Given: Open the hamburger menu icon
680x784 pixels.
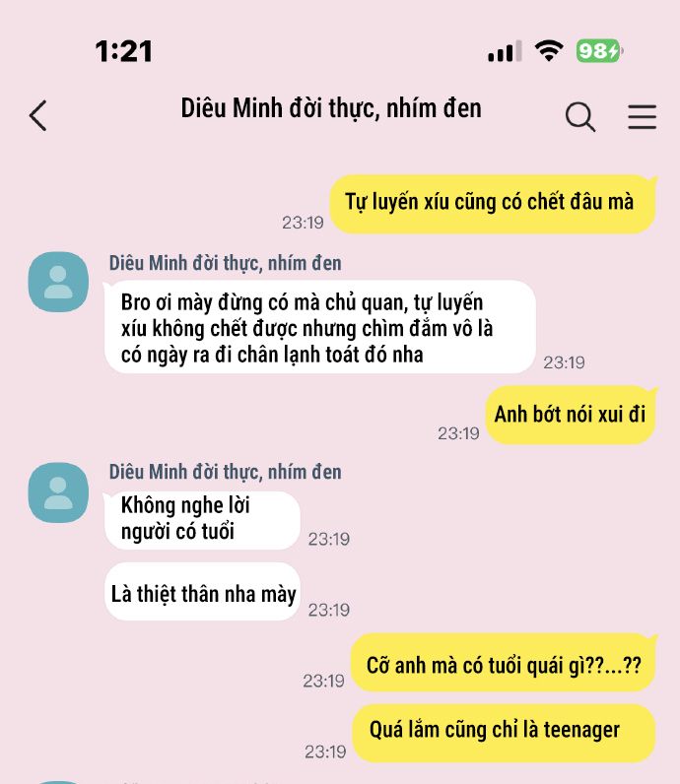Looking at the screenshot, I should 642,117.
